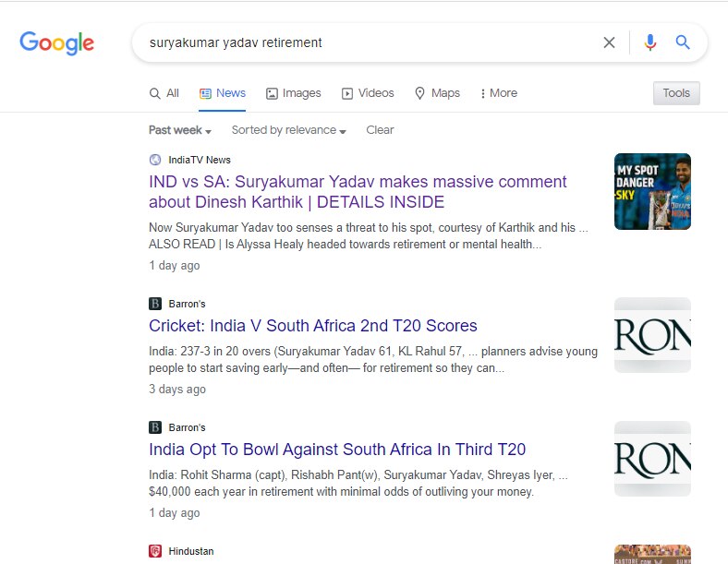Click Barron's favicon above India Opt To Bowl
The width and height of the screenshot is (728, 564).
[x=155, y=427]
